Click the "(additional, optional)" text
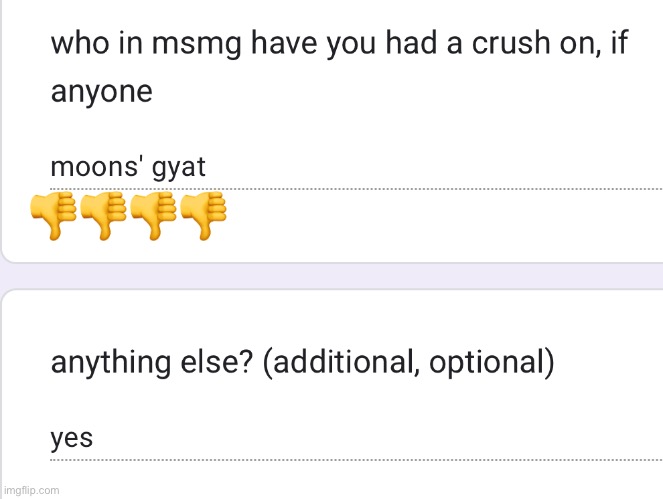This screenshot has height=499, width=663. (x=408, y=362)
